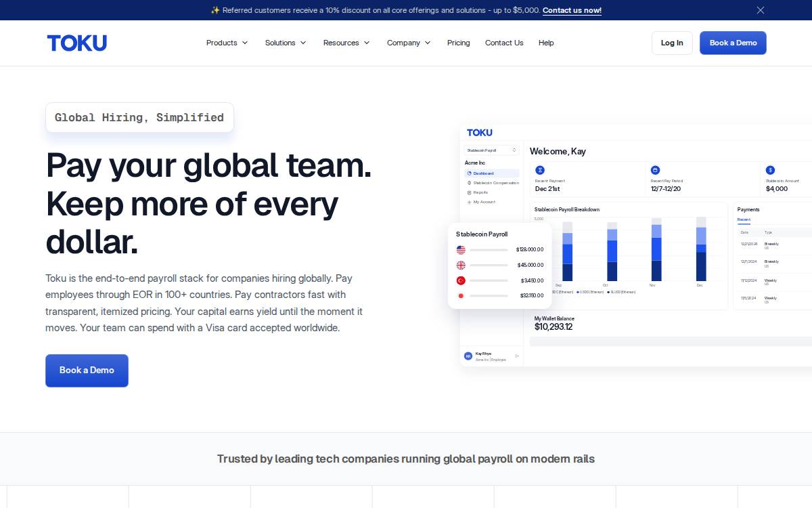The image size is (812, 508).
Task: Open the 'Contact us now!' banner link
Action: tap(572, 10)
